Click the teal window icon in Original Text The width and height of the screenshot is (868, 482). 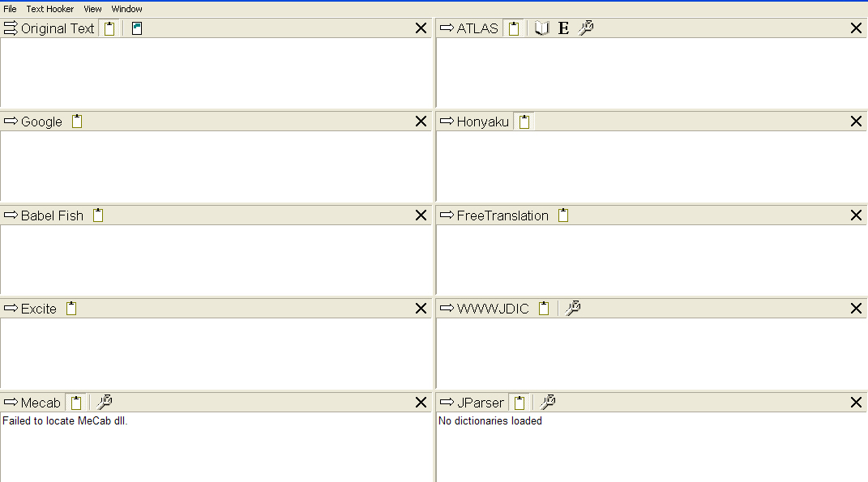(x=137, y=28)
